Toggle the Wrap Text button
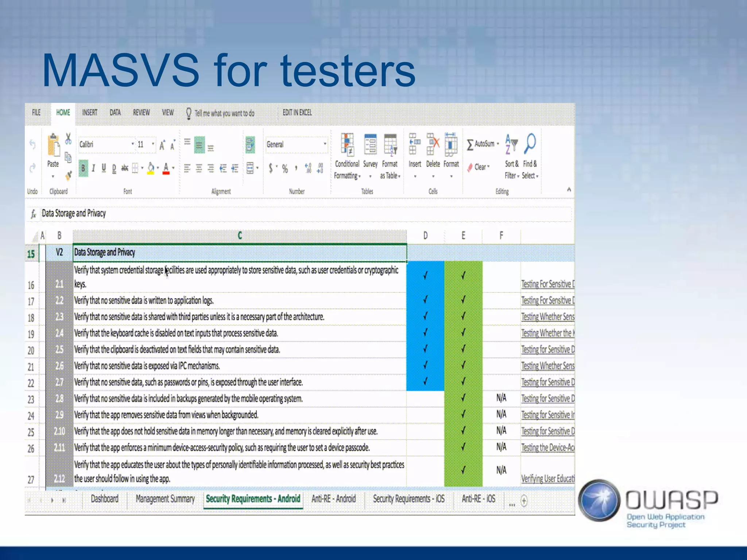Screen dimensions: 747x560 click(250, 145)
